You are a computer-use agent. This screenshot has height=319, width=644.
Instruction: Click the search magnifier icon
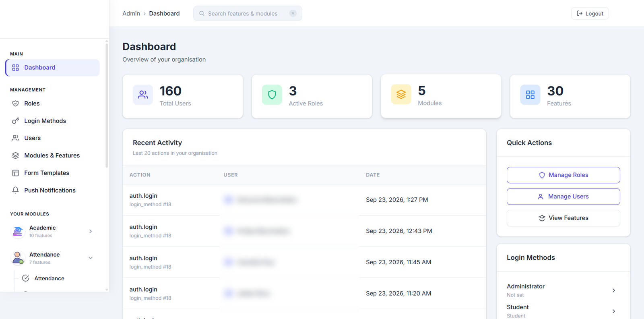tap(202, 13)
